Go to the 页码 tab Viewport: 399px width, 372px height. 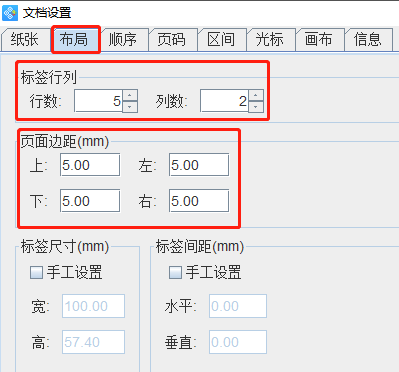172,40
